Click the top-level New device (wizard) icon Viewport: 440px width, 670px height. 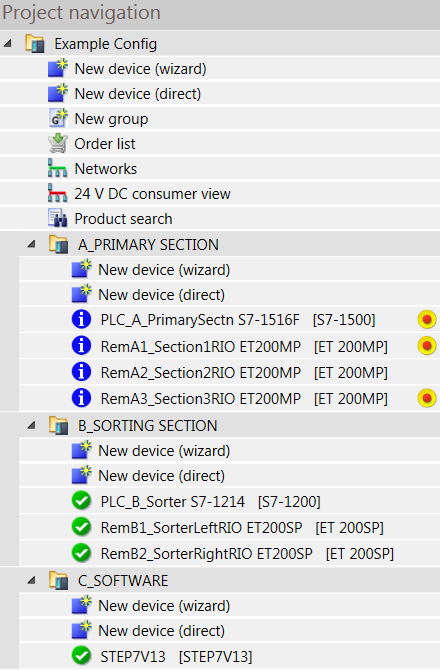point(58,68)
